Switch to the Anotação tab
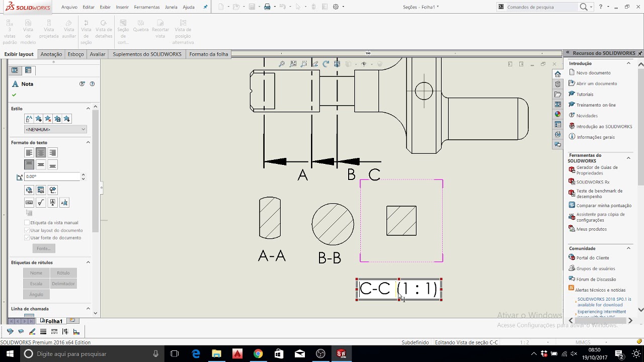644x362 pixels. [x=51, y=54]
